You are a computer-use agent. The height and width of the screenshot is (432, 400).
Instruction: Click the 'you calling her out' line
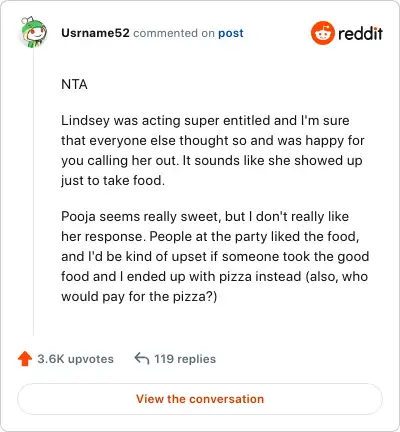coord(212,161)
